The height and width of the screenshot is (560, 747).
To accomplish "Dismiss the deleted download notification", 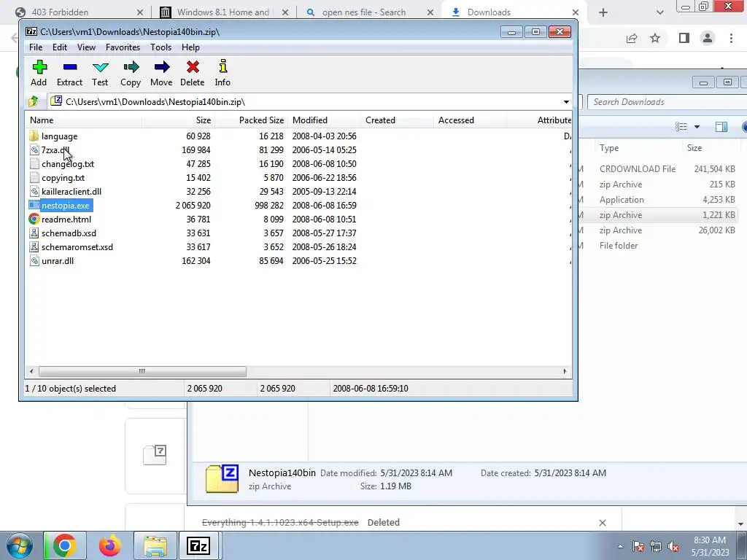I will (602, 522).
